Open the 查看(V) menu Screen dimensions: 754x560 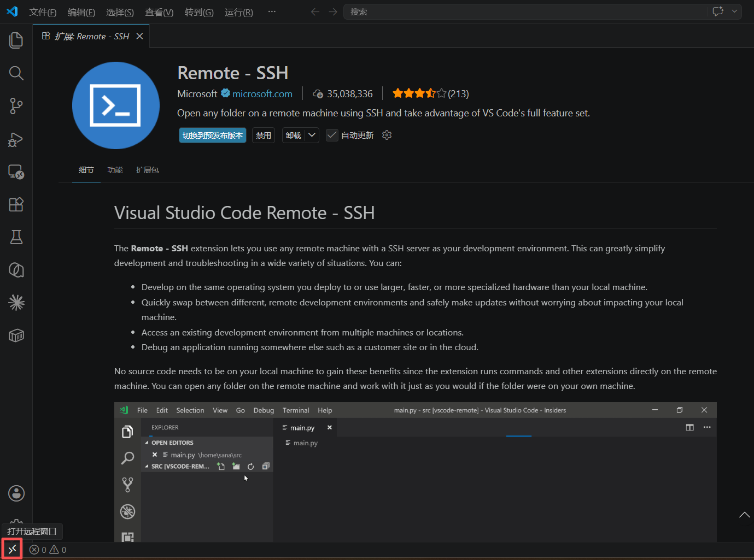(x=159, y=12)
